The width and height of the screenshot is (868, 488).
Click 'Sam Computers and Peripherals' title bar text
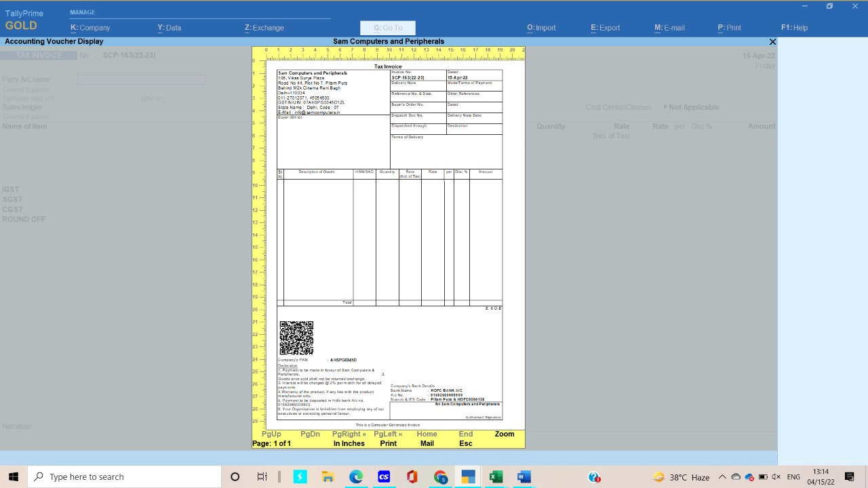coord(389,41)
